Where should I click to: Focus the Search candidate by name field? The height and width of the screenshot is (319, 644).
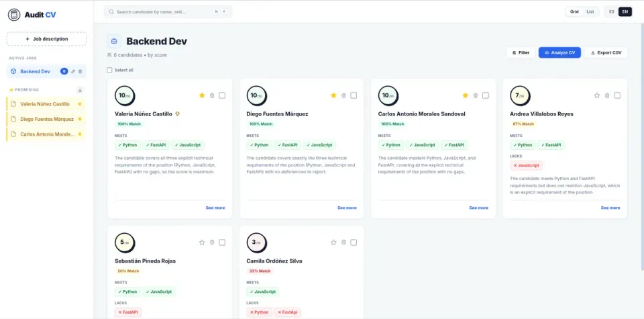point(168,12)
